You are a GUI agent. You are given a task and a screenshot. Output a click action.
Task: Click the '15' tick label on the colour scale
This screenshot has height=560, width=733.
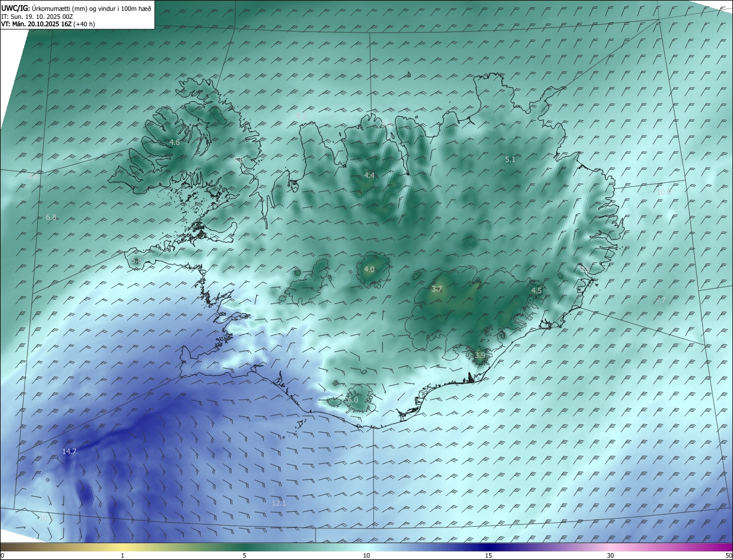[x=488, y=555]
